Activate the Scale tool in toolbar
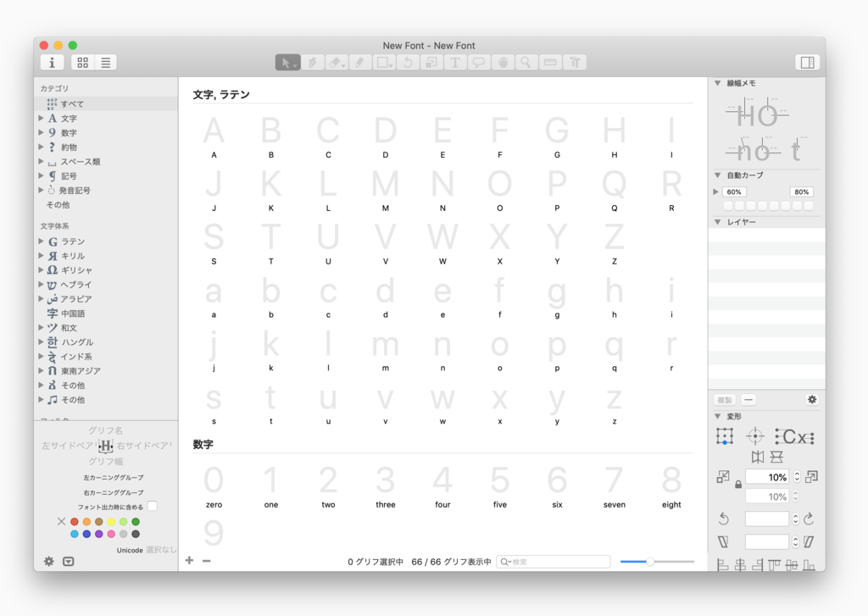Screen dimensions: 868x616 [x=431, y=63]
